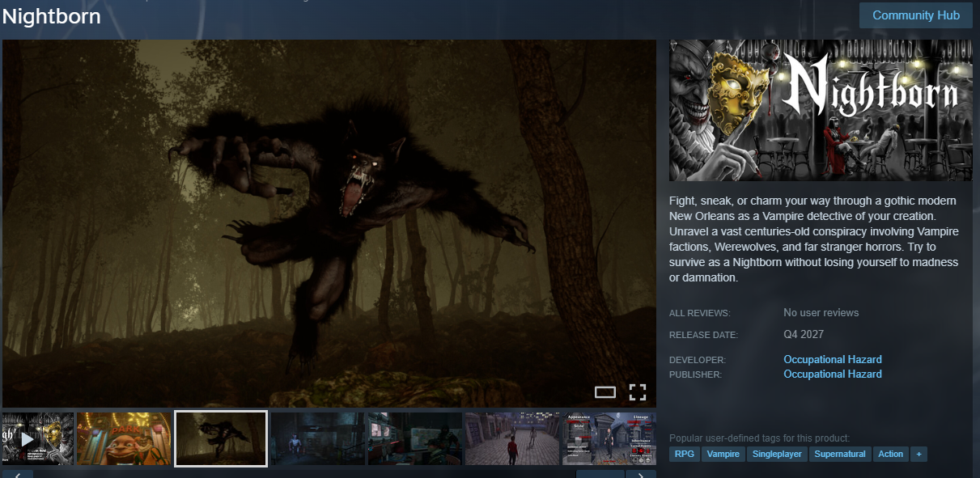
Task: Browse the Vampire tag
Action: click(723, 454)
